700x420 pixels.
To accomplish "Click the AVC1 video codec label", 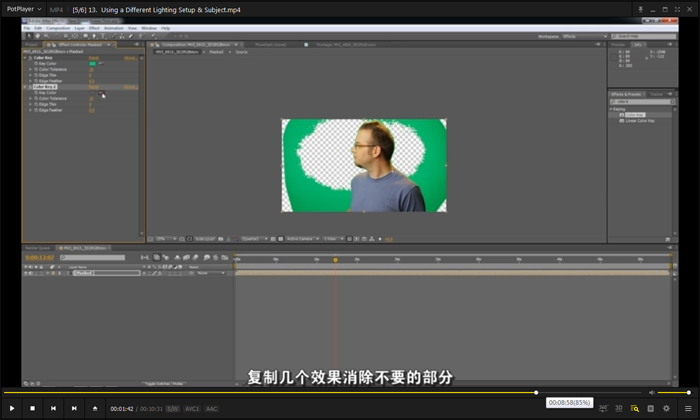I will pyautogui.click(x=192, y=408).
